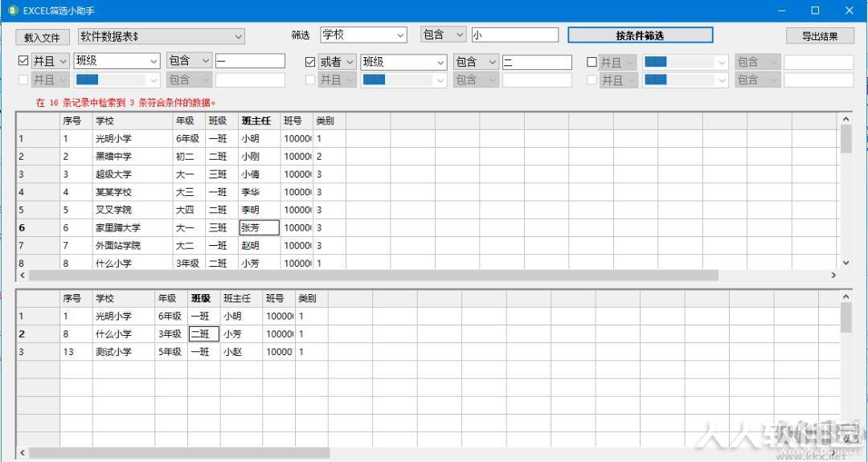Click the 学校 header in the source table
Screen dimensions: 868x462
[x=133, y=121]
